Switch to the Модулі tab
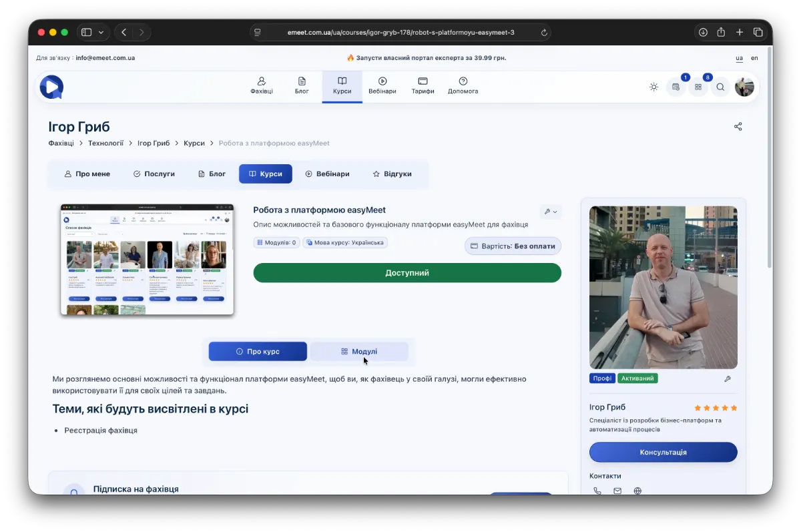The image size is (801, 532). point(359,351)
